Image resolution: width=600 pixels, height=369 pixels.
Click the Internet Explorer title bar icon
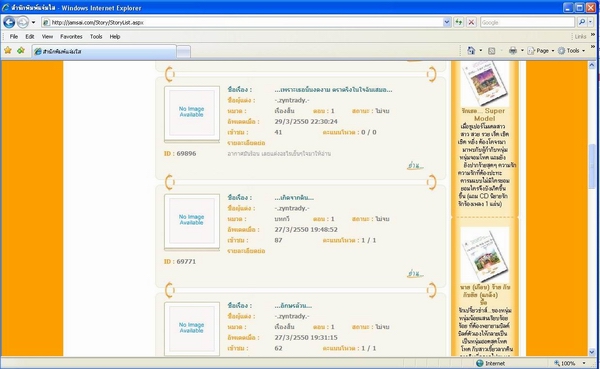coord(5,8)
